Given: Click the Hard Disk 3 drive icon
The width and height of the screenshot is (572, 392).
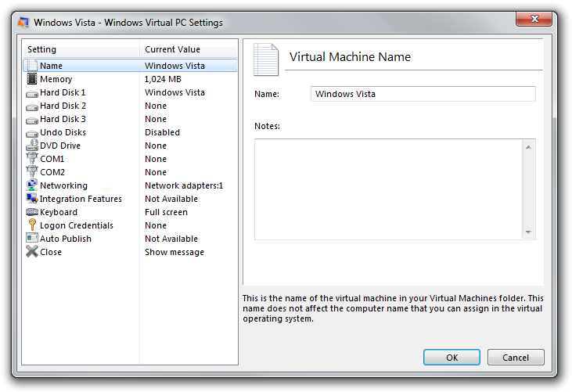Looking at the screenshot, I should (32, 120).
